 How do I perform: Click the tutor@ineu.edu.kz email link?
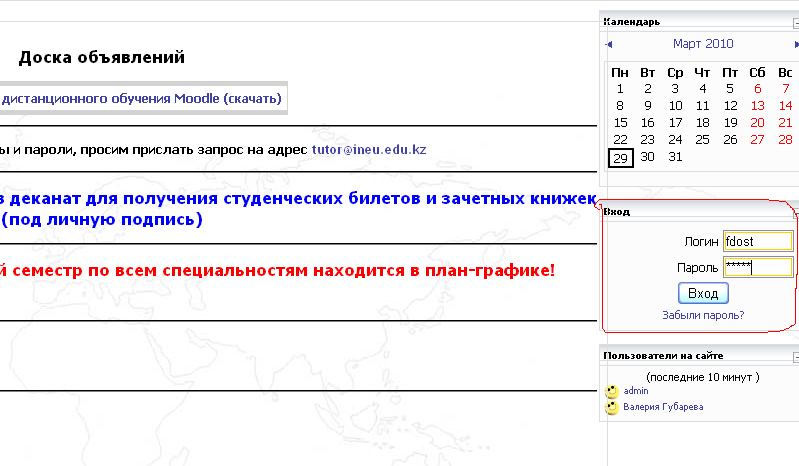click(x=369, y=150)
